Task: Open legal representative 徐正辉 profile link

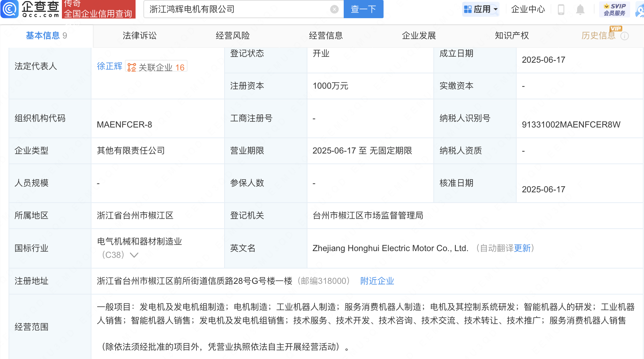Action: (109, 66)
